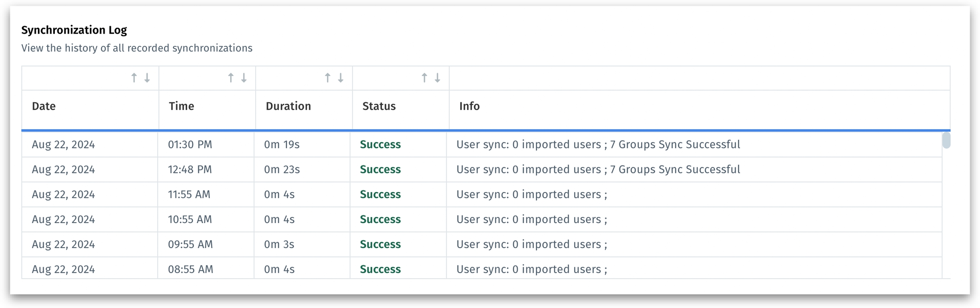This screenshot has width=980, height=308.
Task: Sort Date column ascending with up arrow
Action: 134,78
